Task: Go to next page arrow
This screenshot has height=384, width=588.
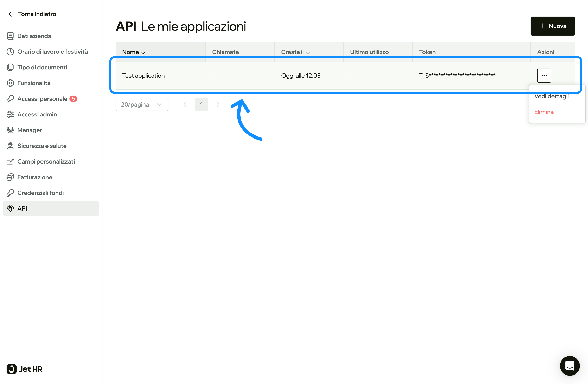Action: (218, 104)
